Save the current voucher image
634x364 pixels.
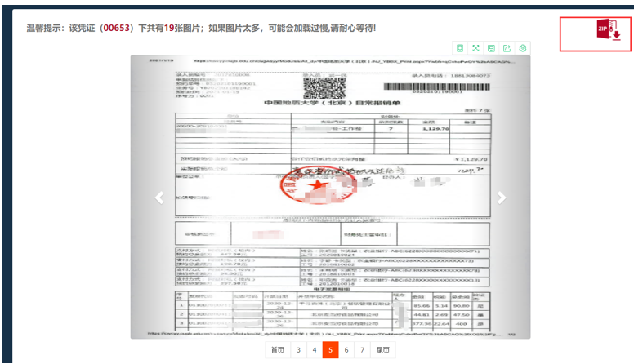pyautogui.click(x=491, y=48)
